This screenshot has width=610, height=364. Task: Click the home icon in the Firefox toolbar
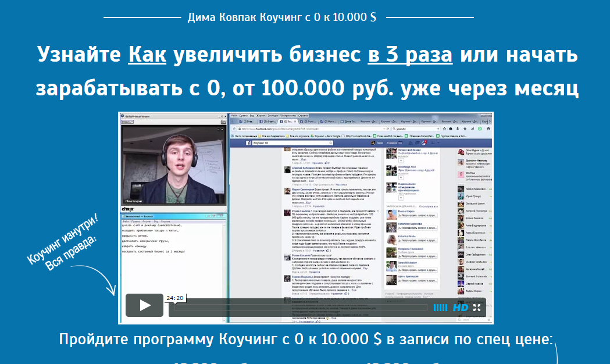pyautogui.click(x=465, y=129)
